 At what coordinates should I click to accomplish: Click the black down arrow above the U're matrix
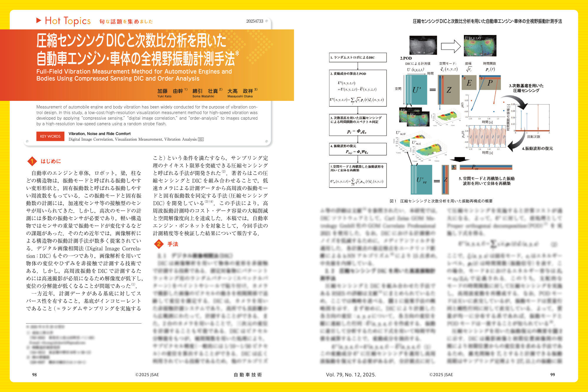click(460, 160)
